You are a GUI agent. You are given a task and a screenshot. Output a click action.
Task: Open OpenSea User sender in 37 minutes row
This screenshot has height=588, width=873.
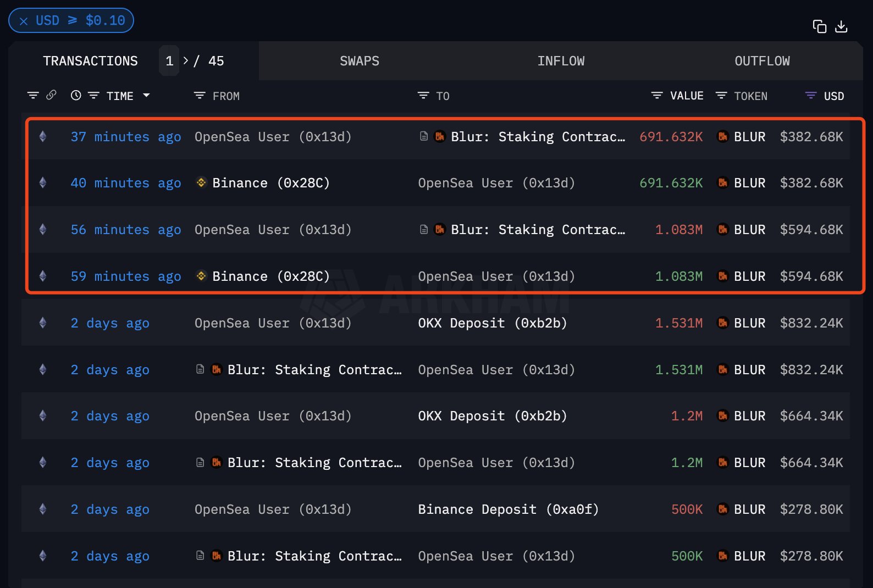[273, 137]
